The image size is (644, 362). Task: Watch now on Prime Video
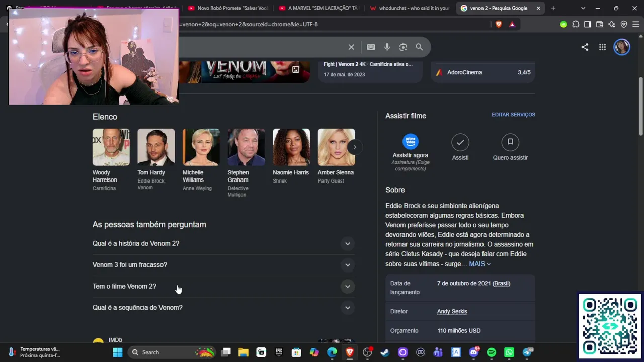coord(411,152)
